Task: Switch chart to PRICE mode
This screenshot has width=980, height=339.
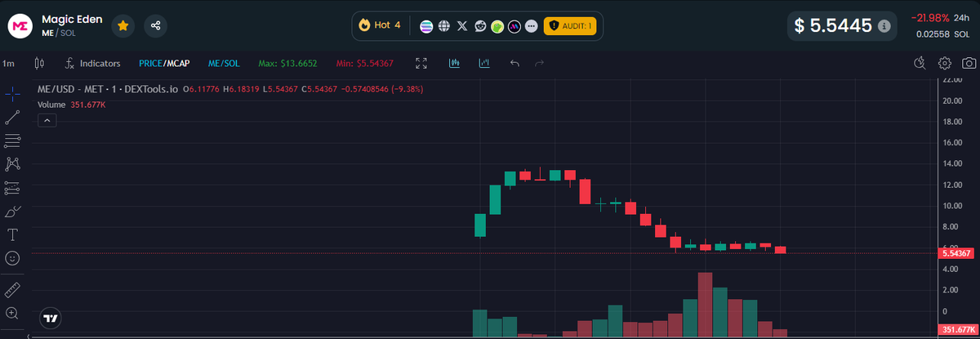Action: (151, 63)
